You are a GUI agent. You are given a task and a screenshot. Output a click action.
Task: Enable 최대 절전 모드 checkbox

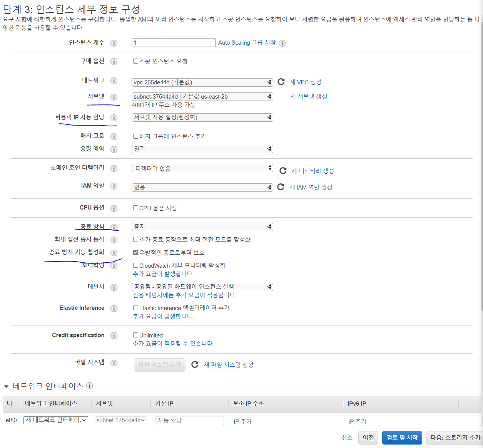click(x=135, y=239)
